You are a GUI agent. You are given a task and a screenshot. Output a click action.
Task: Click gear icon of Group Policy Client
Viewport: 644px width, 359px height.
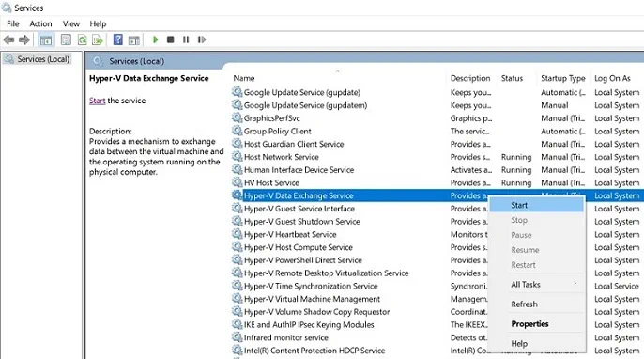point(237,131)
